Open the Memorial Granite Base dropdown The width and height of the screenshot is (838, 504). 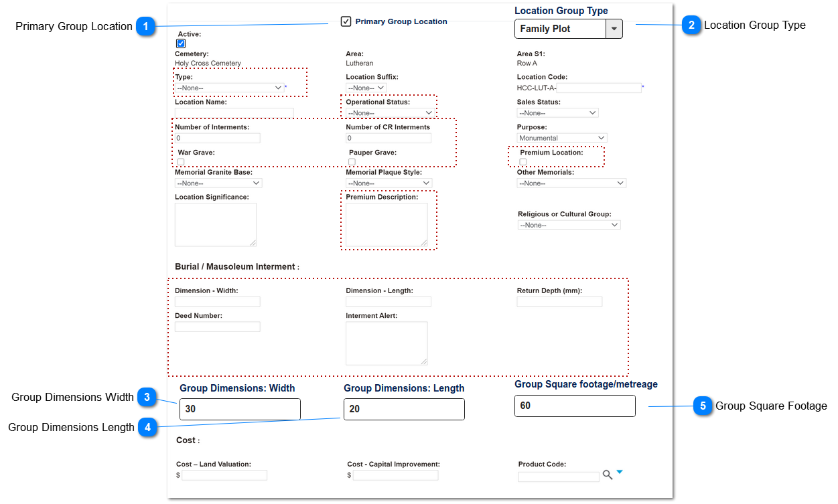pyautogui.click(x=218, y=183)
